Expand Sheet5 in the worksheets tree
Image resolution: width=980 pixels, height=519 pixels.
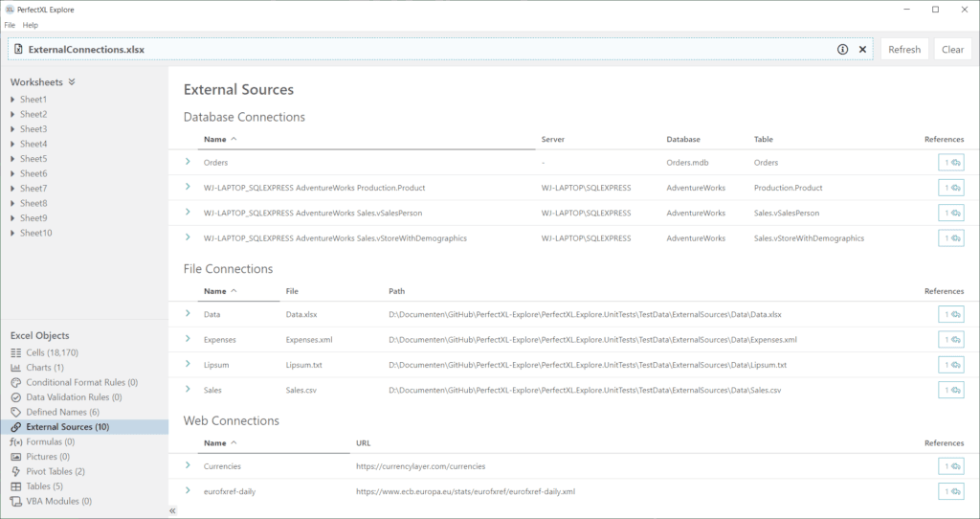[x=12, y=159]
